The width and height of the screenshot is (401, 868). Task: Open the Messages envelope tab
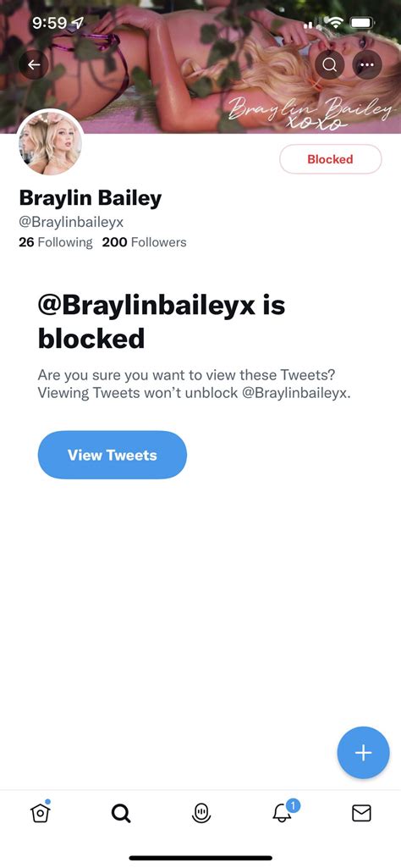pos(362,813)
